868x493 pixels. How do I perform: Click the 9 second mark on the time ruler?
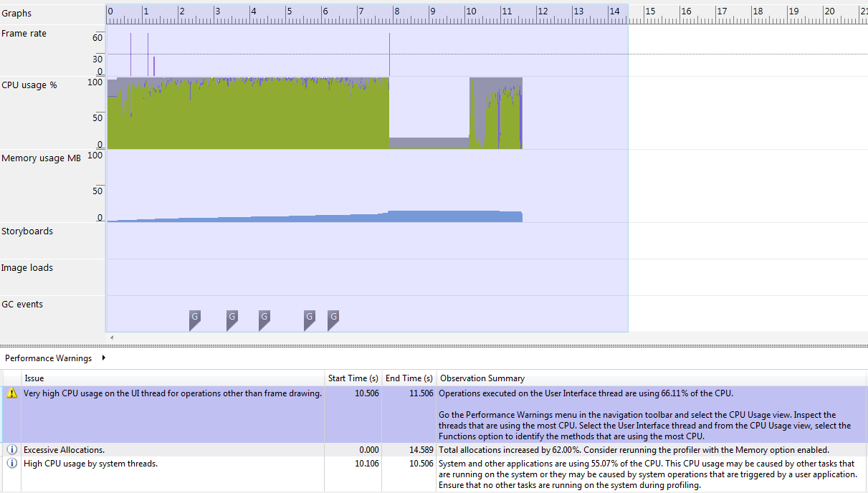(431, 12)
